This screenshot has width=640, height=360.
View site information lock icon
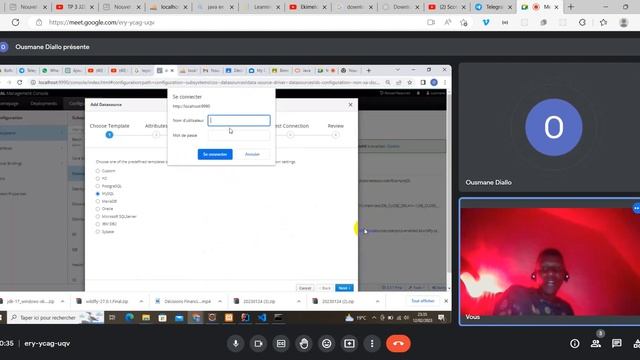point(39,22)
